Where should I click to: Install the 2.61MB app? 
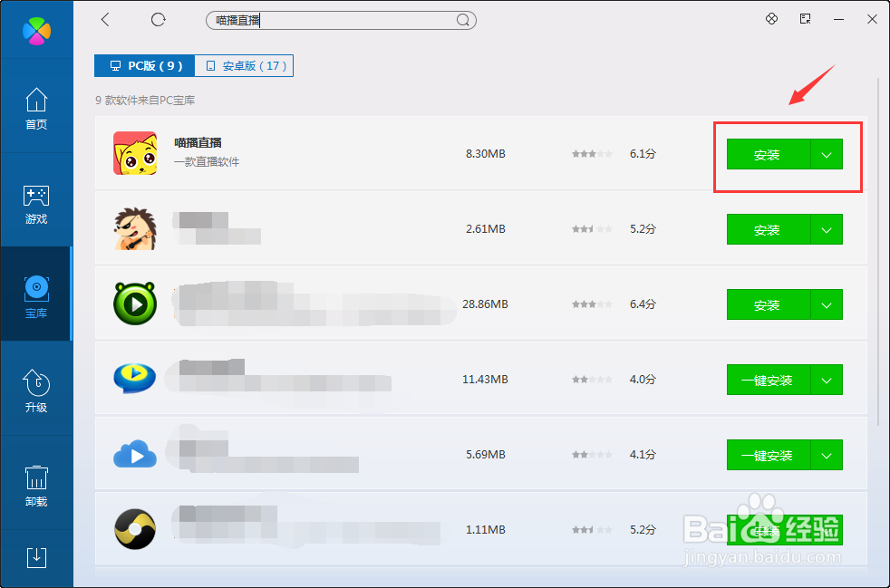click(x=769, y=229)
